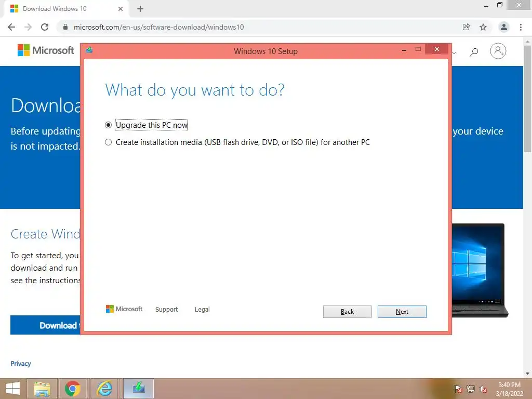Click the Next button in setup
This screenshot has width=532, height=399.
(x=402, y=312)
